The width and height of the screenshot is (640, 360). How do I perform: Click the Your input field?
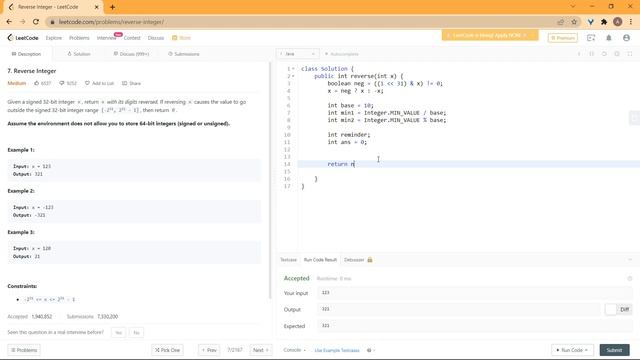click(x=475, y=293)
